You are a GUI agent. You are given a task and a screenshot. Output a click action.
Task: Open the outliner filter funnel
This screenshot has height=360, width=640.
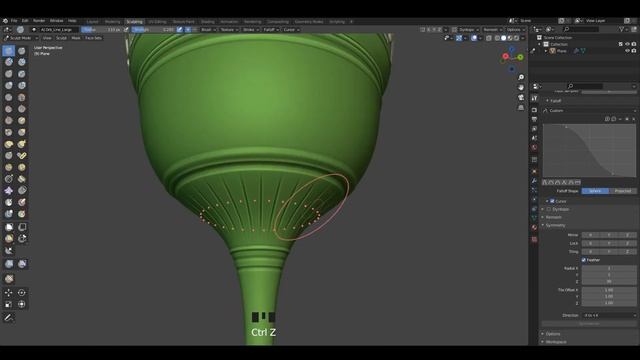(622, 29)
